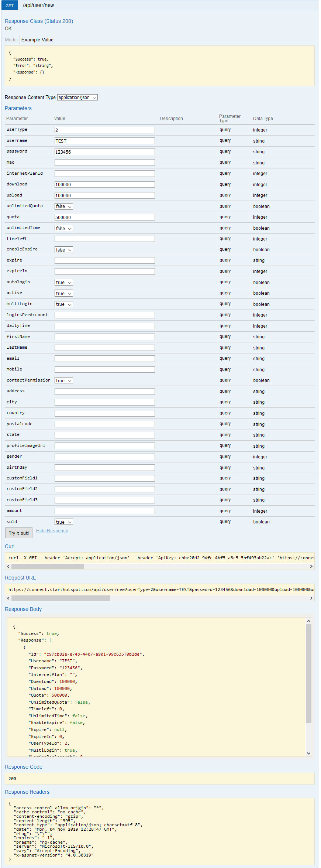The height and width of the screenshot is (868, 321).
Task: Collapse the GET /api/user/new operation header
Action: [x=38, y=6]
